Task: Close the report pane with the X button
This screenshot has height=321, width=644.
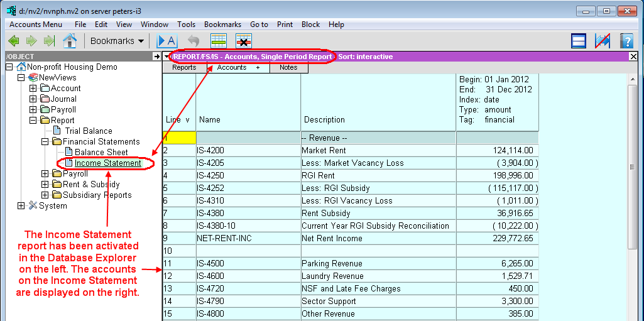Action: (633, 57)
